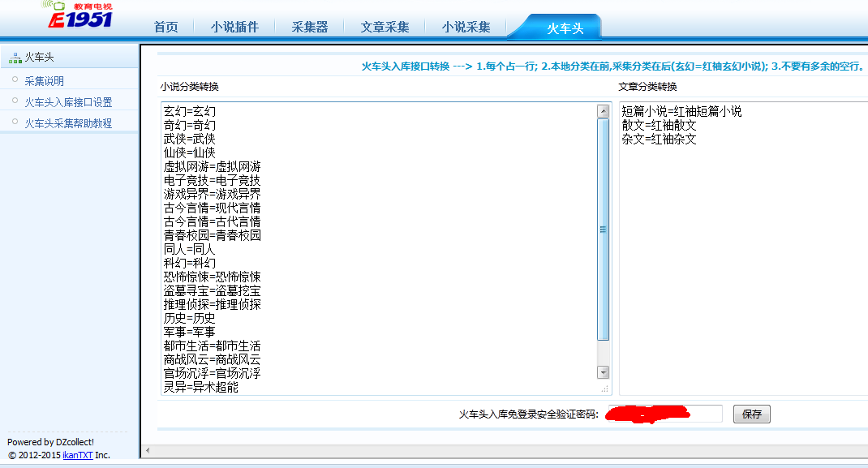
Task: Click the 保存 button
Action: tap(751, 414)
